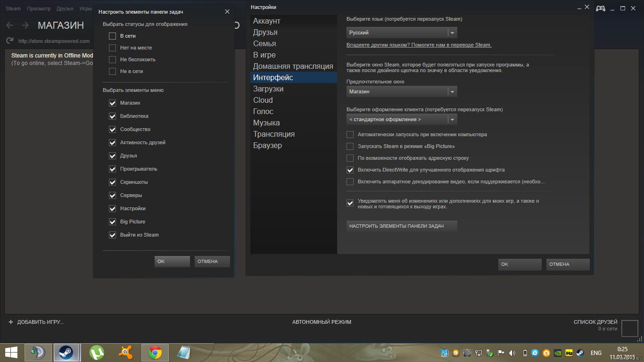Uncheck 'Активность друзей' checkbox

tap(112, 142)
